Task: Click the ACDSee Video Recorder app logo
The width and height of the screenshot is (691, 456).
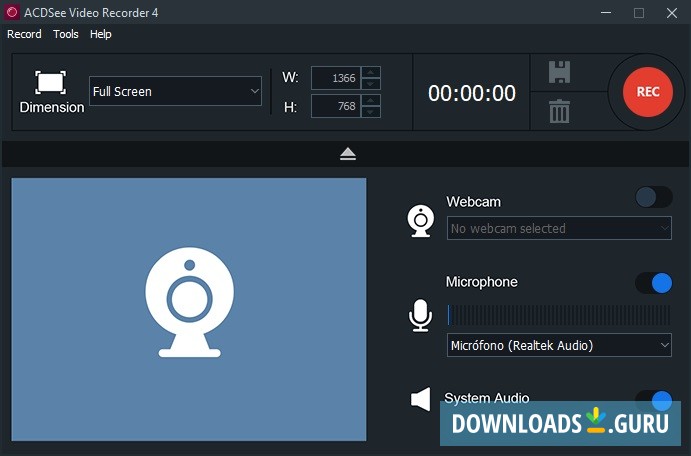Action: [11, 12]
